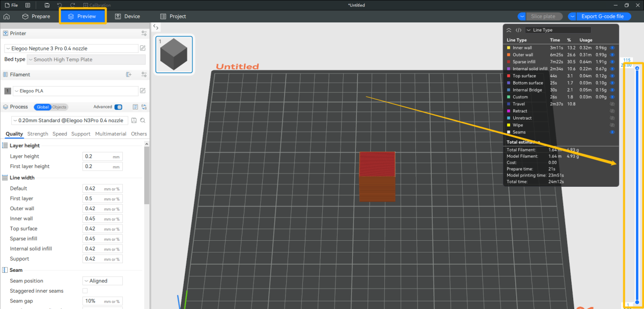
Task: Collapse the line type legend panel
Action: [509, 30]
